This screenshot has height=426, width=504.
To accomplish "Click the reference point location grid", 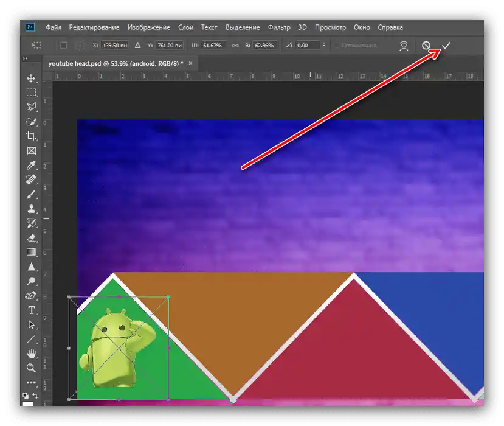I will click(x=80, y=46).
